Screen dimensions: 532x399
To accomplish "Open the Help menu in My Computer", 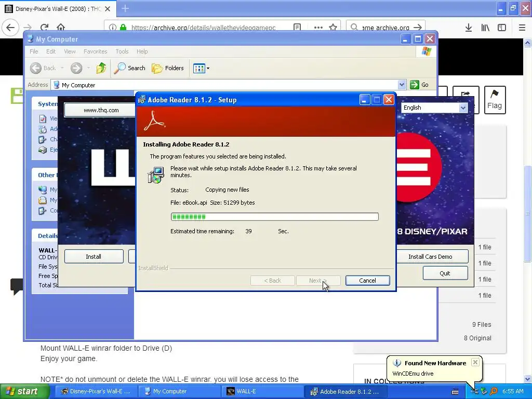I will coord(142,51).
